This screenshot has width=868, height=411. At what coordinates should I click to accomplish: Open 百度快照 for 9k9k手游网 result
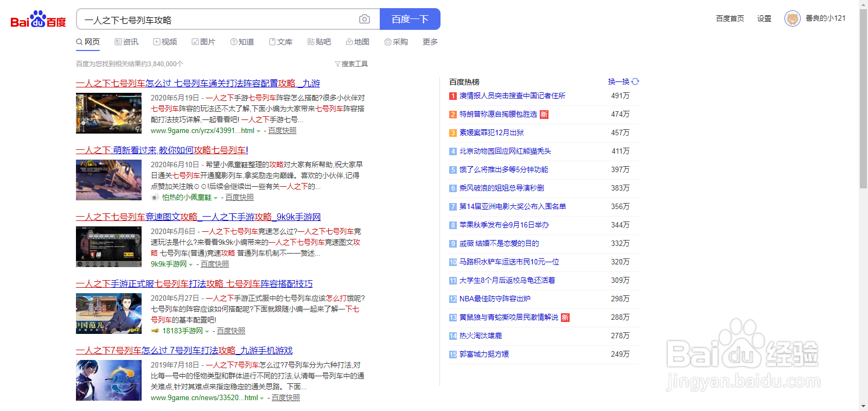pos(215,264)
